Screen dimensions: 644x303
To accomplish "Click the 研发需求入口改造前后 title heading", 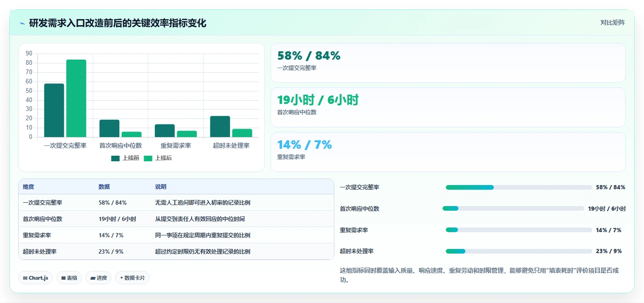I will click(118, 23).
